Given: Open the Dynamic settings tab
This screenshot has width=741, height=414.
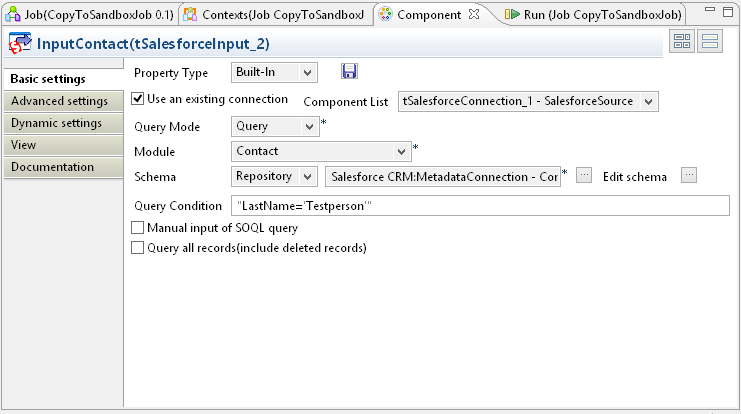Looking at the screenshot, I should [56, 123].
